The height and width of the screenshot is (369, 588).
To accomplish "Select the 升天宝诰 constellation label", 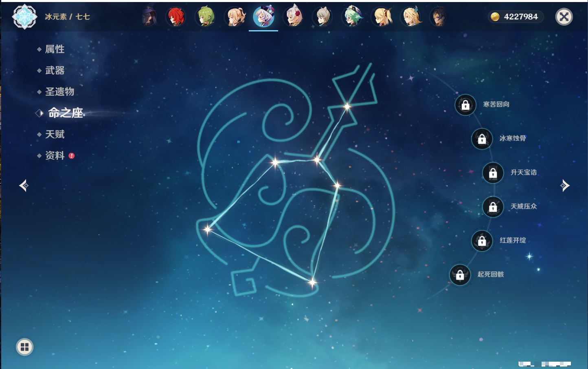I will click(524, 172).
